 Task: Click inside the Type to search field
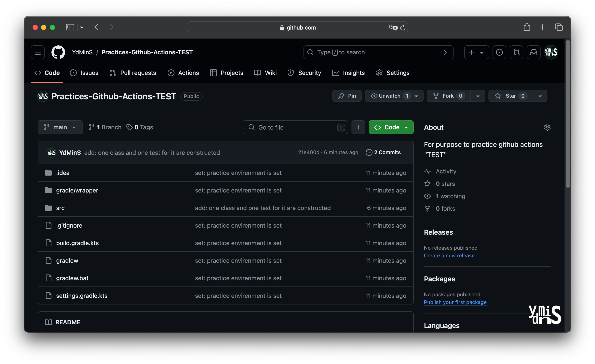(x=362, y=52)
